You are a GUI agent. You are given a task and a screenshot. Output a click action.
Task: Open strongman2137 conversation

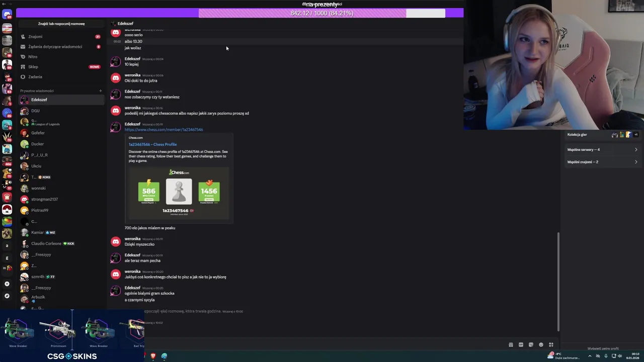pyautogui.click(x=61, y=199)
